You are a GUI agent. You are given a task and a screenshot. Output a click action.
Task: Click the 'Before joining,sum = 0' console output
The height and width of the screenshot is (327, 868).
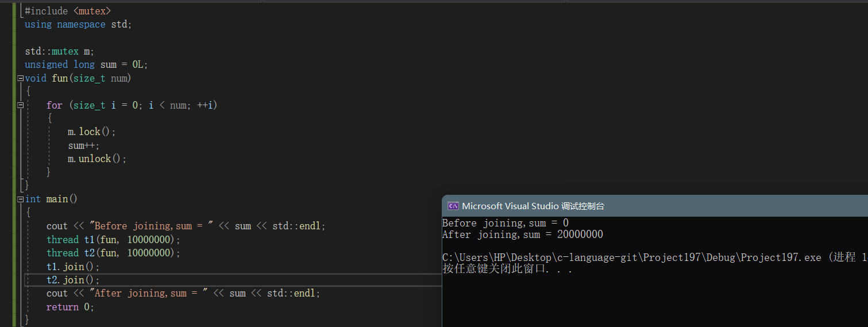[x=506, y=223]
